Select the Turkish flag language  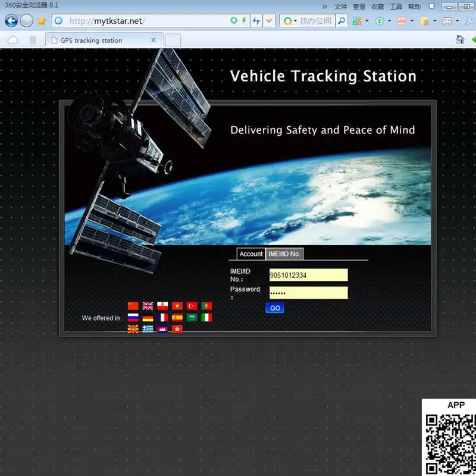click(x=192, y=306)
